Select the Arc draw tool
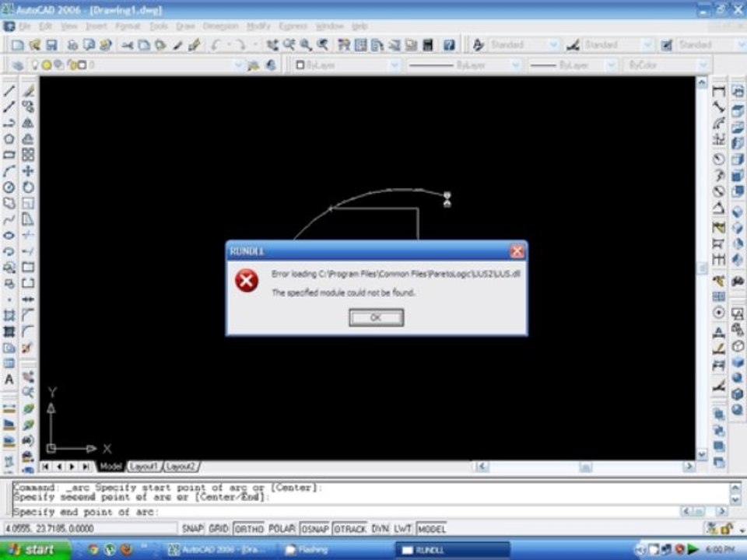This screenshot has height=560, width=747. click(x=9, y=171)
